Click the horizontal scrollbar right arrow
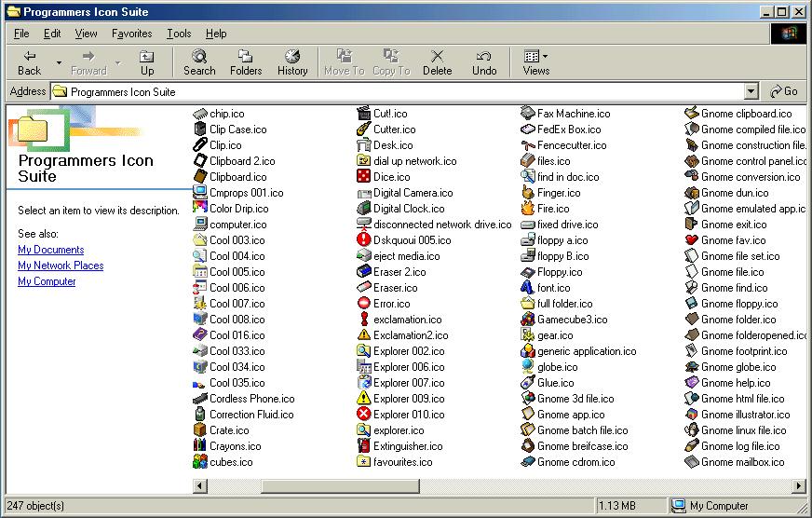Viewport: 812px width, 518px height. tap(798, 486)
